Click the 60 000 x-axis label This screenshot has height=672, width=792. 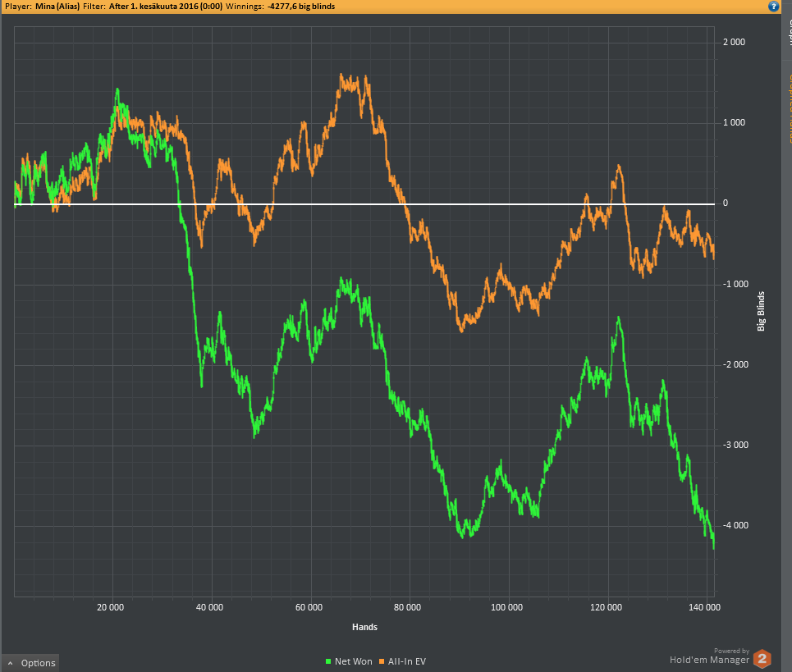pyautogui.click(x=309, y=607)
